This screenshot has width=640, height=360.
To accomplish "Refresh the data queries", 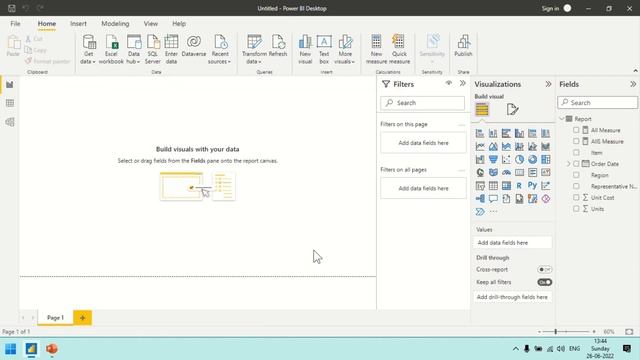I will 278,46.
